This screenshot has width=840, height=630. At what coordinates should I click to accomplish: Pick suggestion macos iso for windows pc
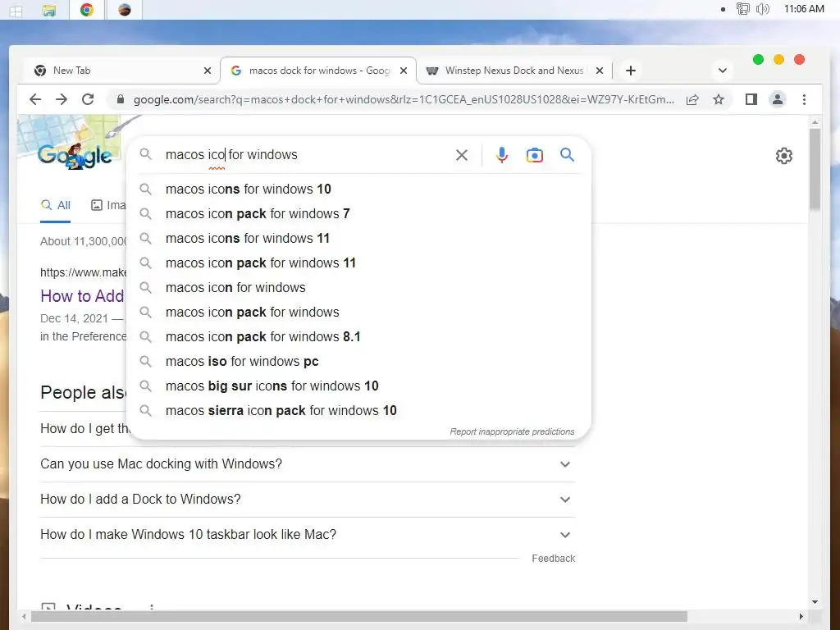[359, 362]
